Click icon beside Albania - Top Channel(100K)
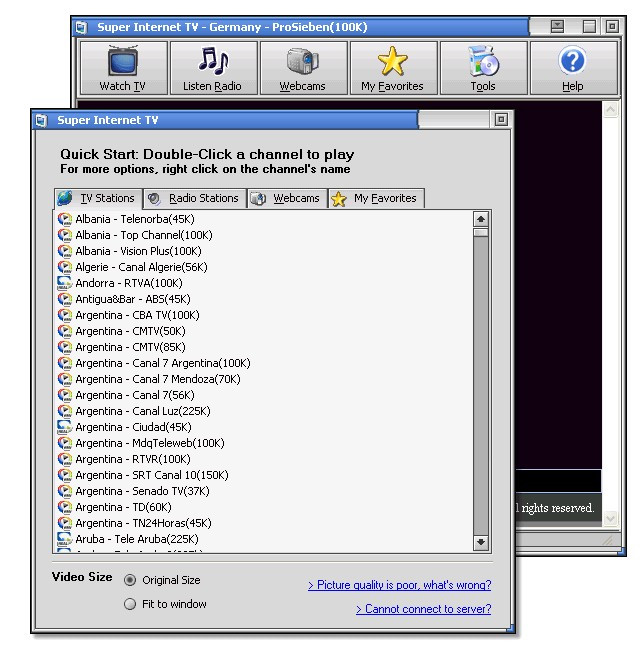The height and width of the screenshot is (650, 641). (65, 235)
